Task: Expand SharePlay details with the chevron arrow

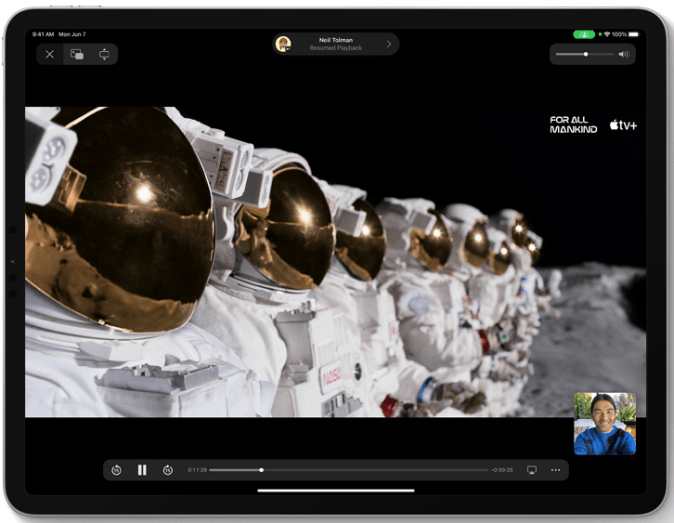Action: 389,44
